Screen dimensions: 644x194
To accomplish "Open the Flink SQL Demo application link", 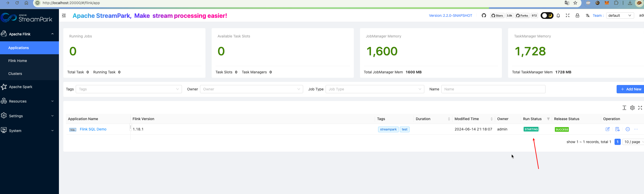I will coord(93,129).
